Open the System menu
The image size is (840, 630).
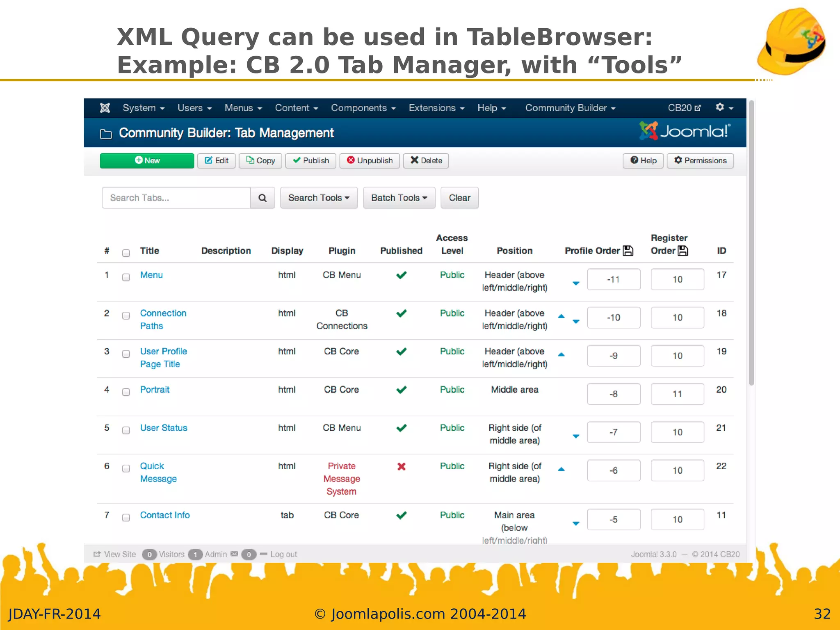144,108
